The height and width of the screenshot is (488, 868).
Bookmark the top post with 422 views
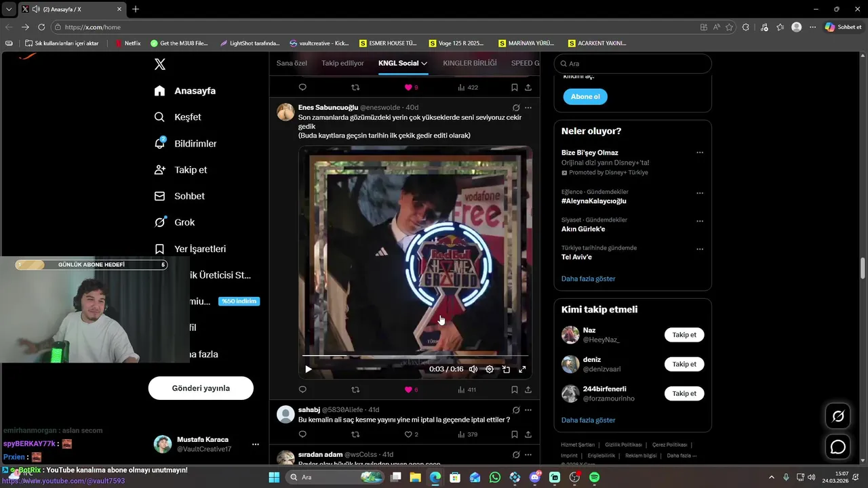[515, 87]
